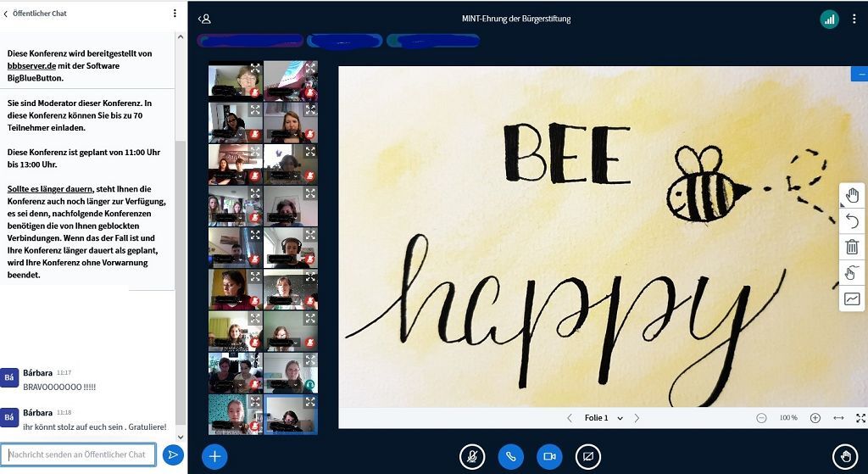The image size is (868, 474).
Task: Select the pan hand tool on whiteboard
Action: (x=852, y=195)
